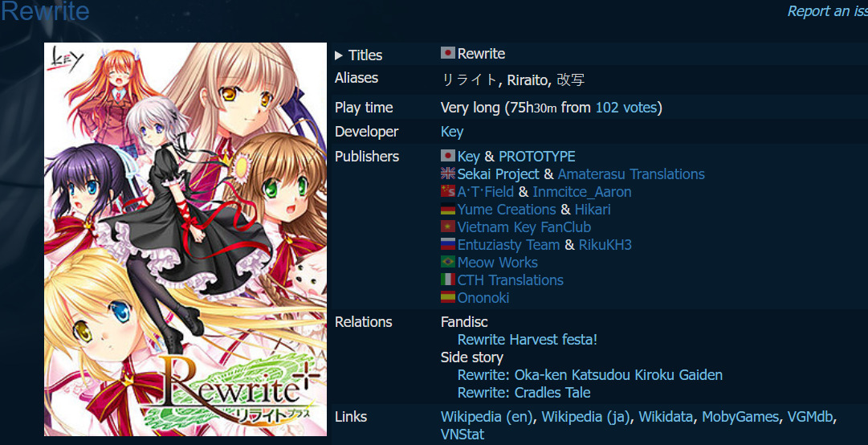
Task: Click the German flag beside Yume Creations
Action: 448,209
